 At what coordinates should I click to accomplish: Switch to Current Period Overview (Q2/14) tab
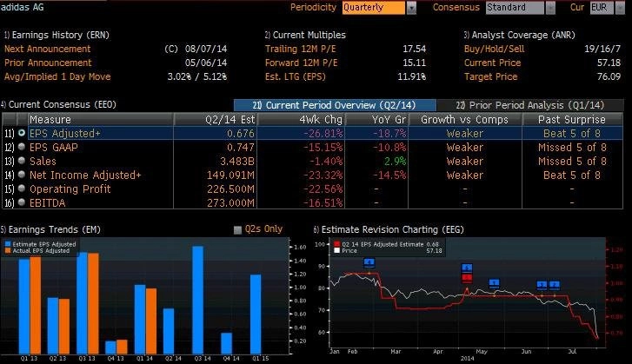click(x=335, y=105)
